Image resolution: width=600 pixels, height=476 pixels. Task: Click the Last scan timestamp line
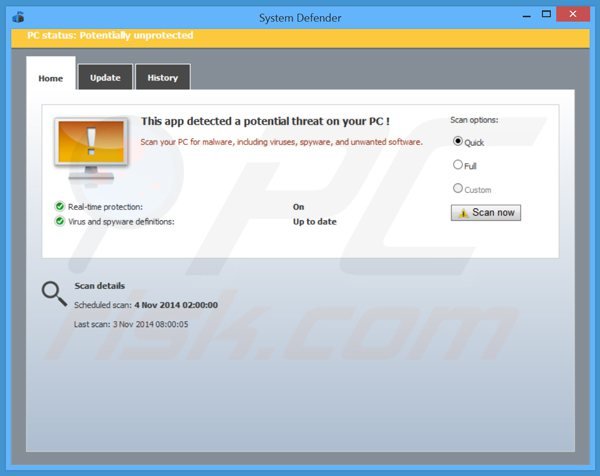click(x=131, y=324)
